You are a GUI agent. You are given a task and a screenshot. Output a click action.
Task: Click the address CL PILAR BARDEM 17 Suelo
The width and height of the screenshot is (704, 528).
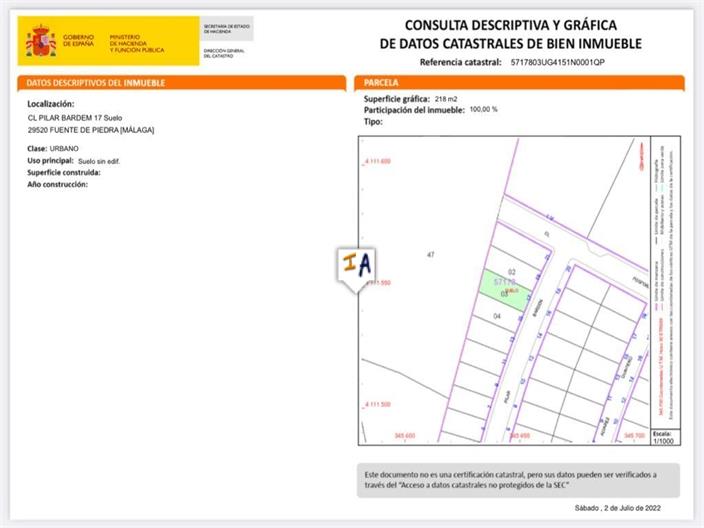75,118
